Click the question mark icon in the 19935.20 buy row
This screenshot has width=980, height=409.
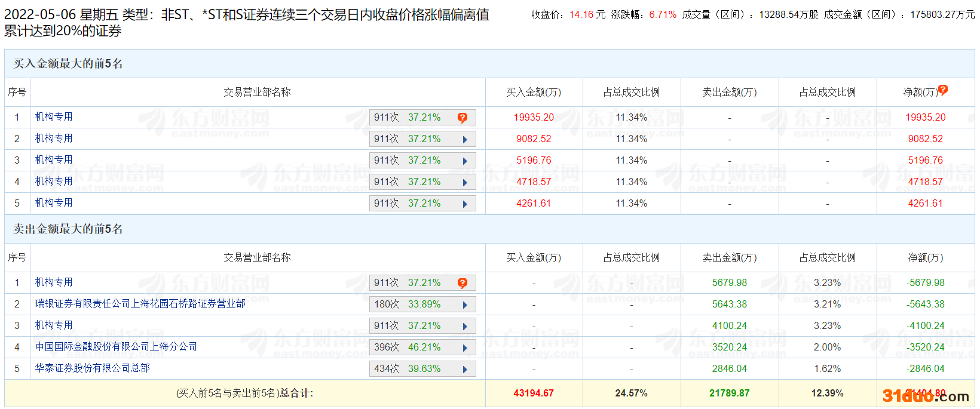462,118
